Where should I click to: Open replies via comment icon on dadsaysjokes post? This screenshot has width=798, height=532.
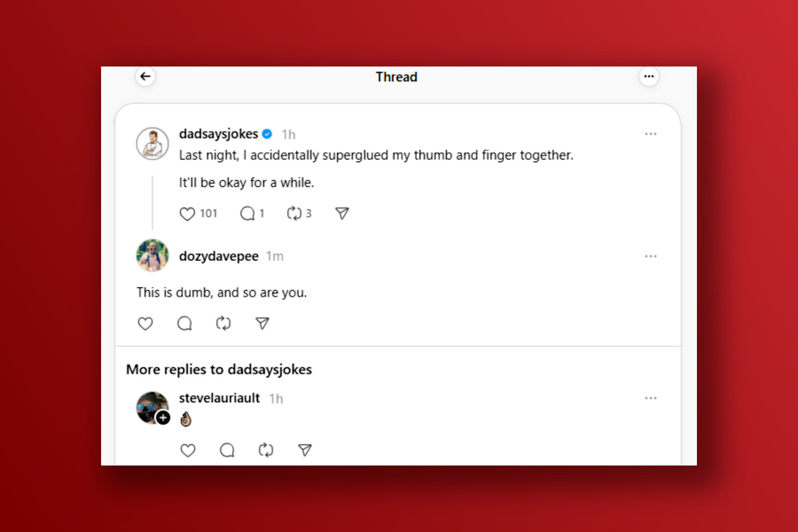[x=247, y=213]
